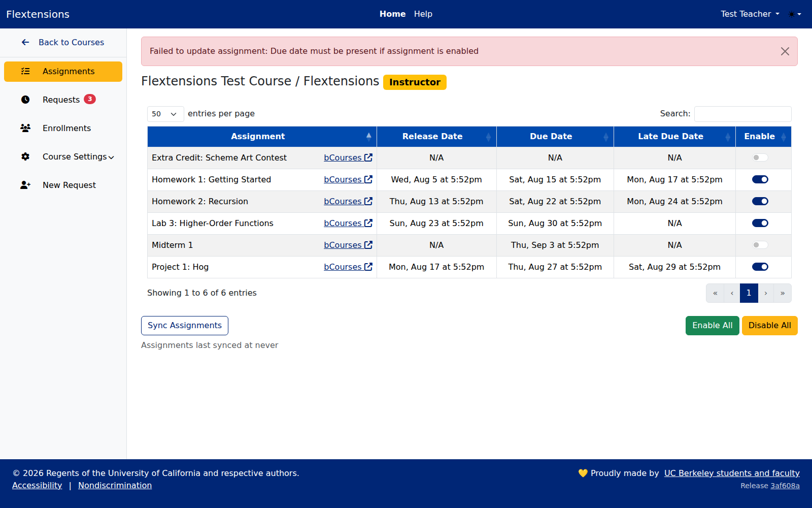Viewport: 812px width, 508px height.
Task: Click the Flextensions brand logo
Action: tap(38, 14)
